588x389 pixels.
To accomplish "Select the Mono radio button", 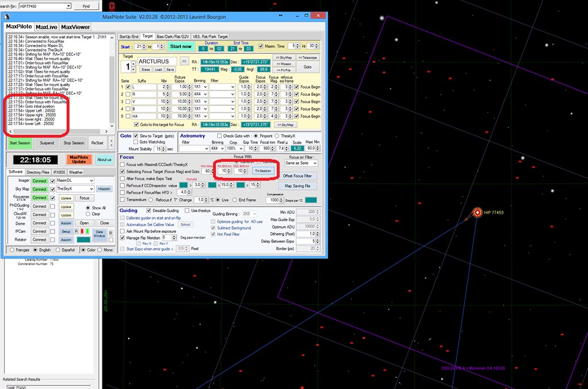I will click(x=100, y=250).
